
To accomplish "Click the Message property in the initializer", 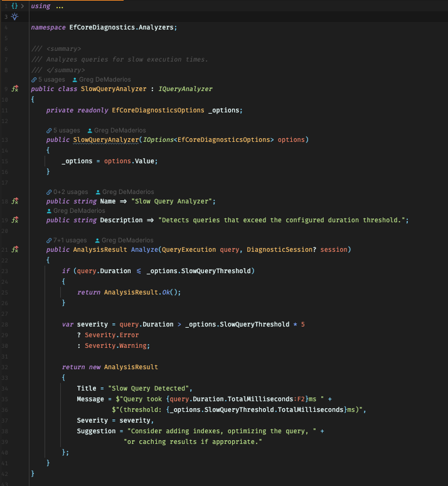I will 90,399.
